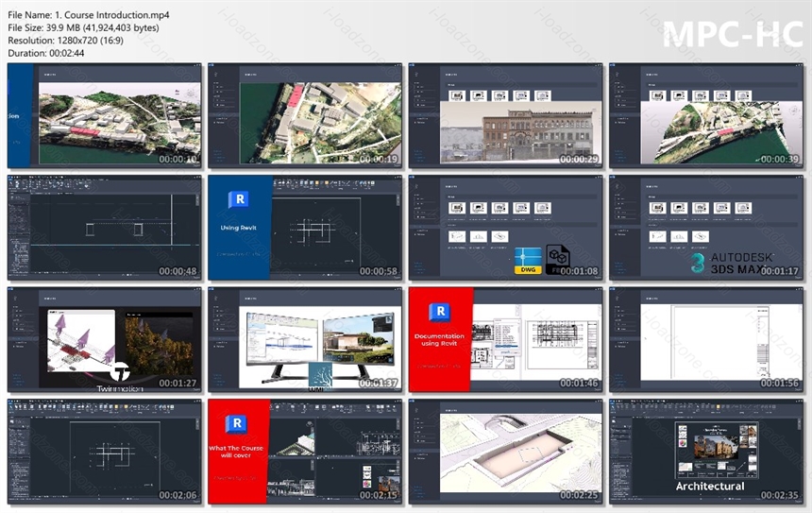Click the 'Documentation using Revit' caption

(439, 339)
